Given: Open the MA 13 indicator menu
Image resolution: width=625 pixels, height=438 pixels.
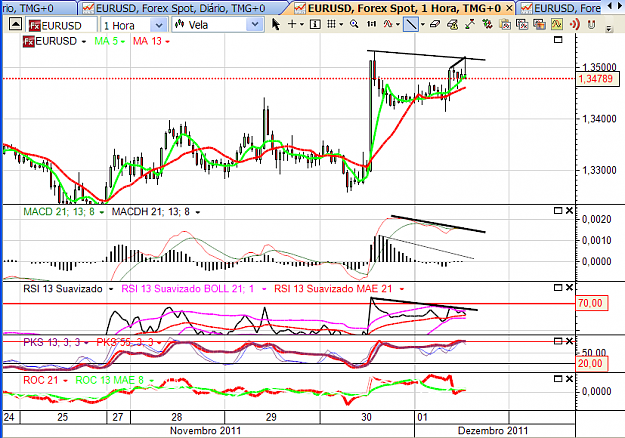Looking at the screenshot, I should coord(167,41).
